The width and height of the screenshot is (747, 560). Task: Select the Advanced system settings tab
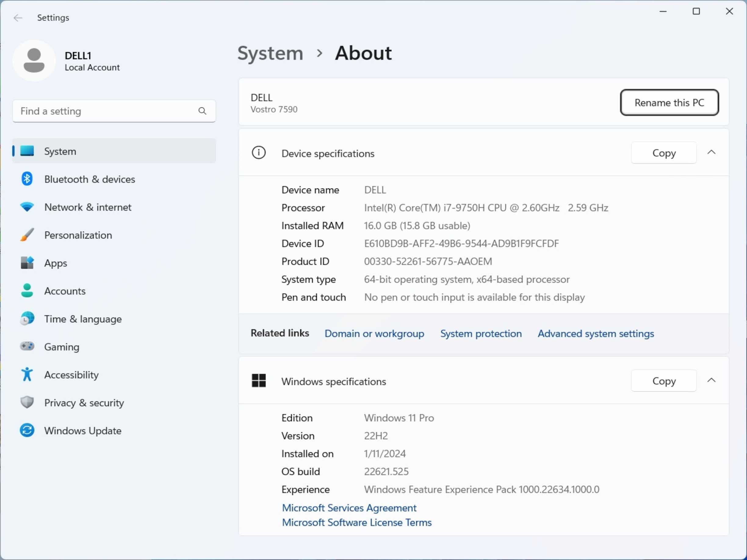coord(596,333)
